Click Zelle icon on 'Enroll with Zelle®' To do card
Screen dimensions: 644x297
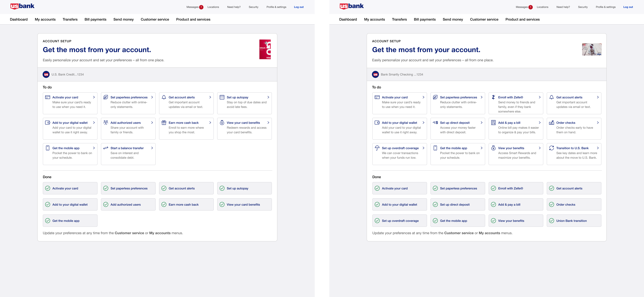pos(493,97)
